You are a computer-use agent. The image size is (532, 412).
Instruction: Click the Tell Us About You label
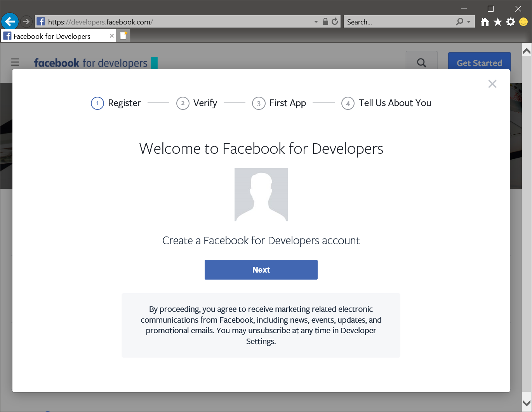pos(395,103)
